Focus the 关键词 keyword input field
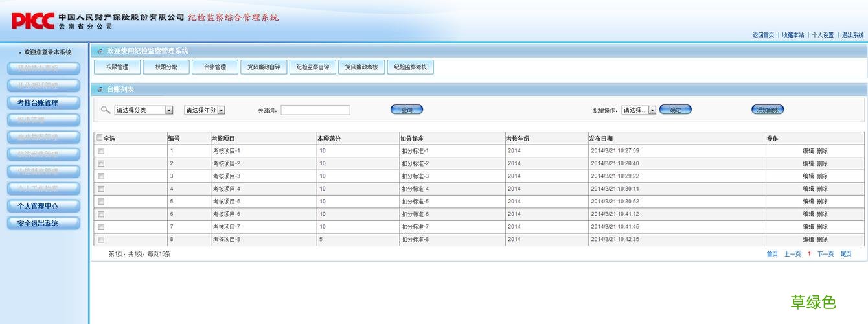 [315, 110]
